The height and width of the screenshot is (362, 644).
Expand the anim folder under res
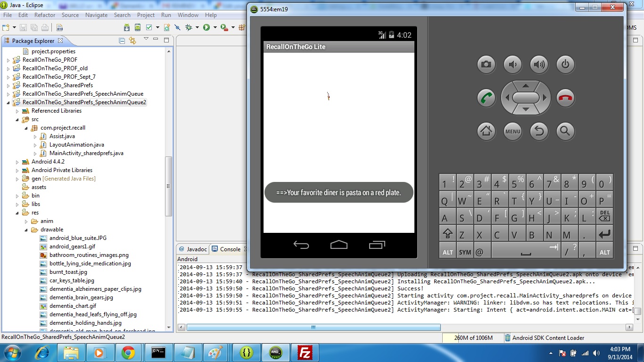26,222
